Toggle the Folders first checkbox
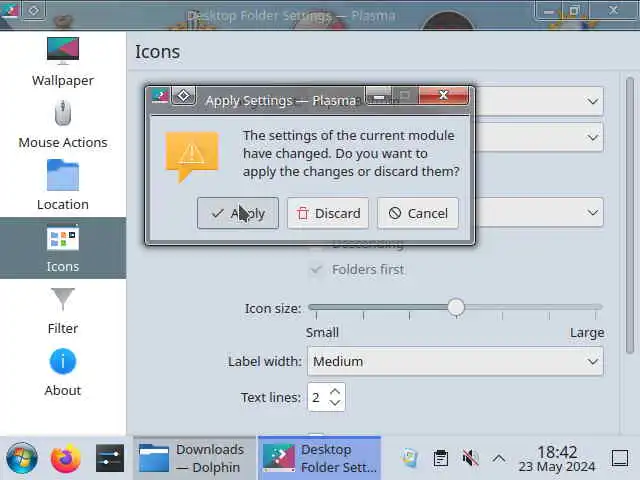Image resolution: width=640 pixels, height=480 pixels. (316, 269)
